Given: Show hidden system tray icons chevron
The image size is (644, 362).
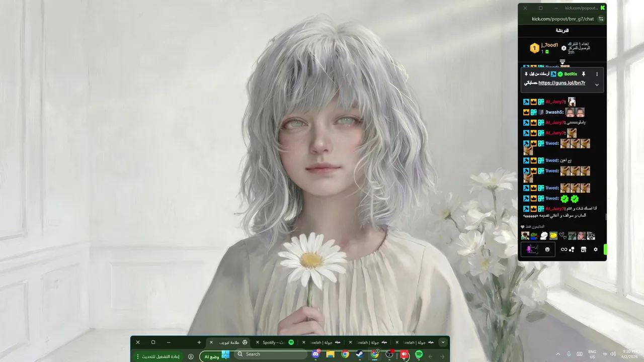Looking at the screenshot, I should 558,354.
